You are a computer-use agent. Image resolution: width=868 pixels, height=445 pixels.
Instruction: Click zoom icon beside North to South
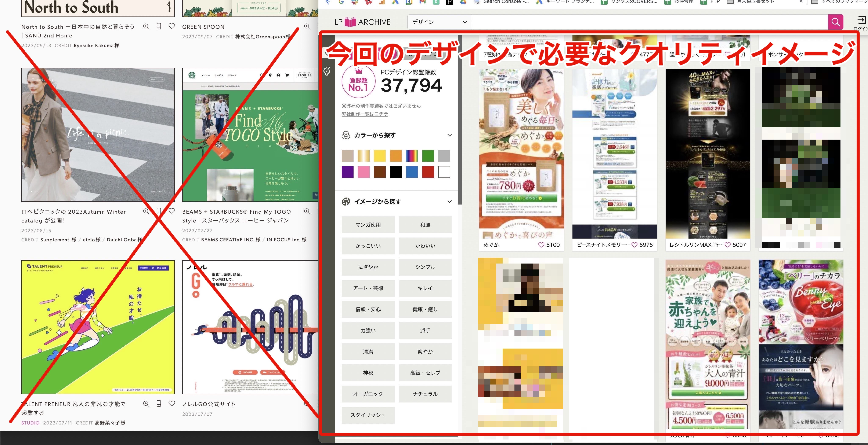point(146,26)
